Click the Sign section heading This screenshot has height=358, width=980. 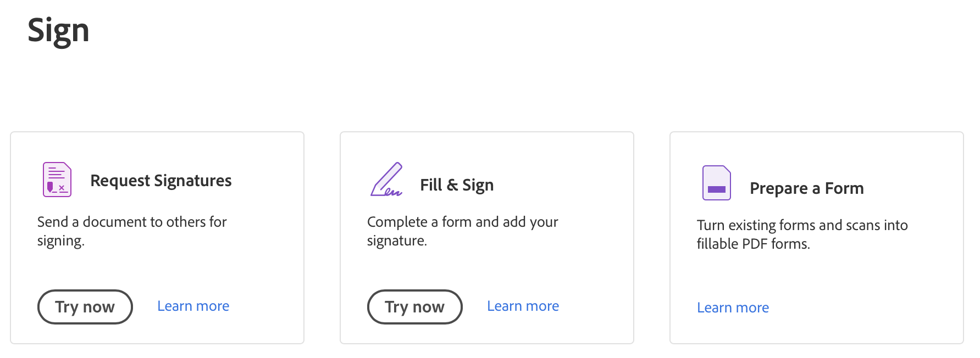pyautogui.click(x=58, y=30)
